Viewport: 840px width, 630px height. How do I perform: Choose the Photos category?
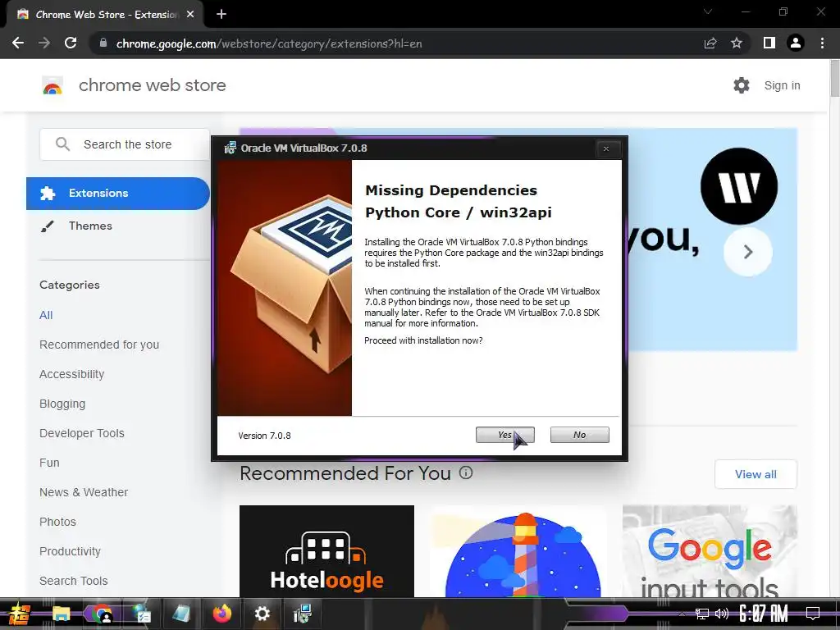[58, 521]
